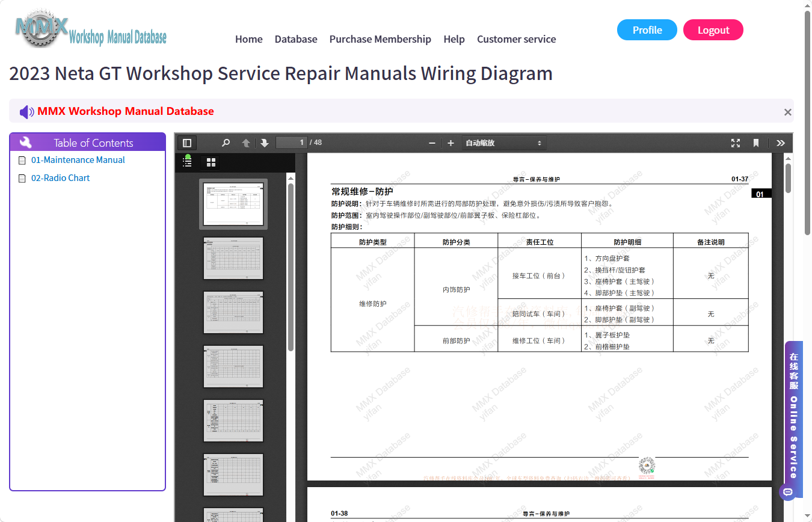
Task: Go to Purchase Membership page
Action: coord(380,39)
